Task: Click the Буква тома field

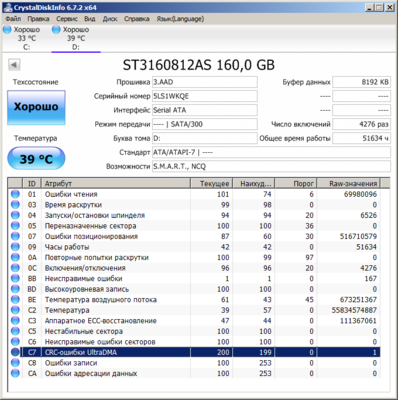Action: click(205, 138)
